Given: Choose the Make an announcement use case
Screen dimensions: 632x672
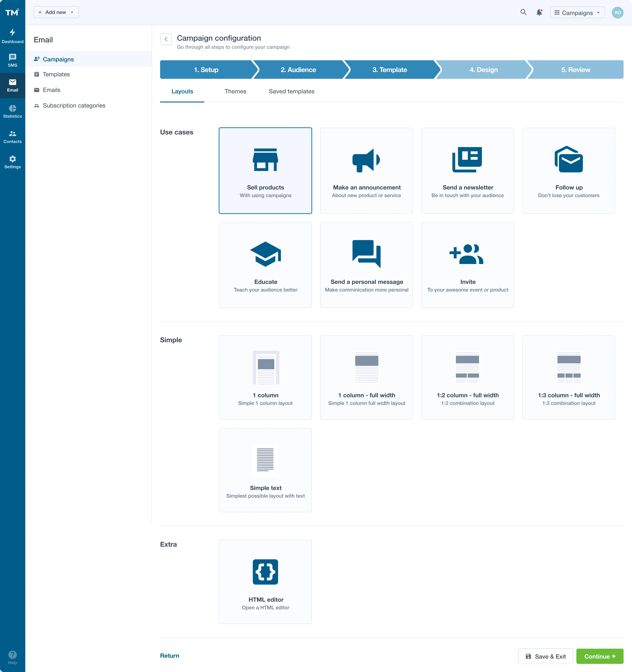Looking at the screenshot, I should [366, 170].
